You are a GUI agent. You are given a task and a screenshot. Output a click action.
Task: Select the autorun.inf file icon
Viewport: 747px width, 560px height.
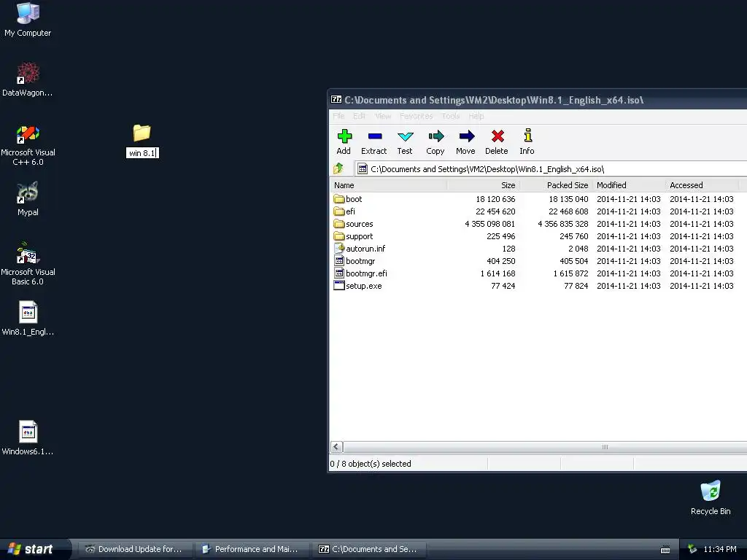[x=338, y=249]
